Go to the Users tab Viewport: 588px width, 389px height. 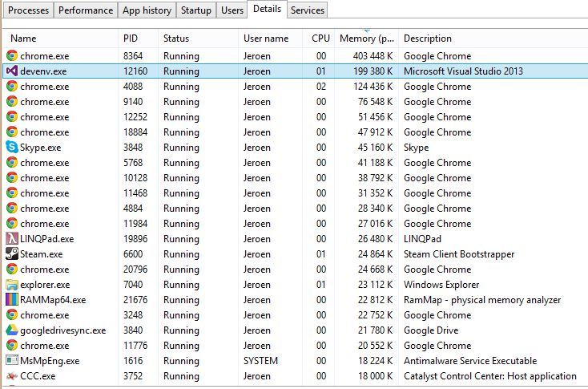click(232, 10)
